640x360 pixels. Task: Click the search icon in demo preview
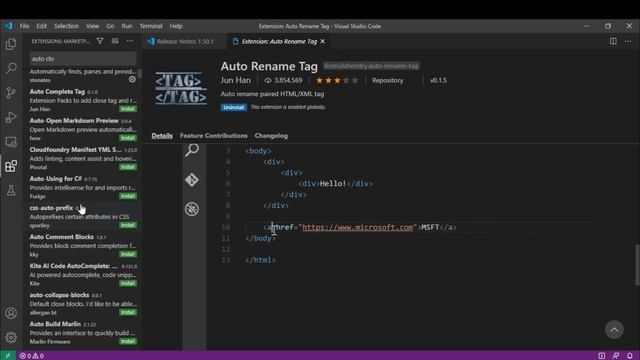point(192,150)
